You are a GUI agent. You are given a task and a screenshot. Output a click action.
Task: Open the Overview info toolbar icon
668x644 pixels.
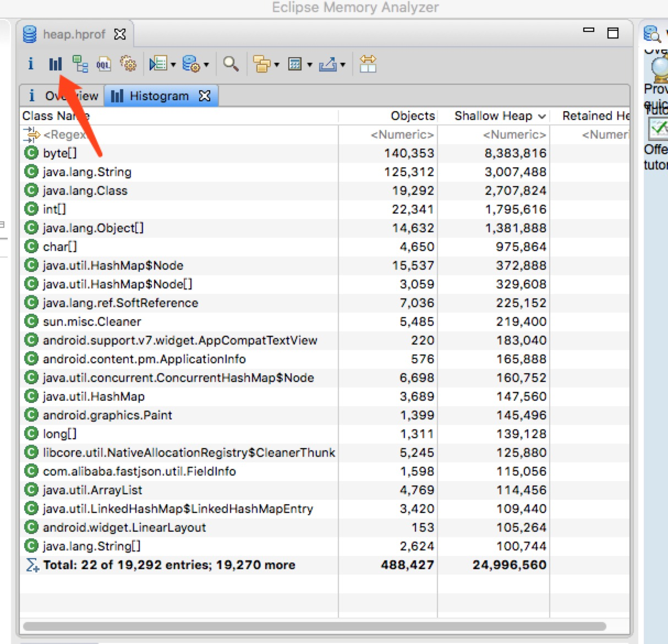coord(31,64)
